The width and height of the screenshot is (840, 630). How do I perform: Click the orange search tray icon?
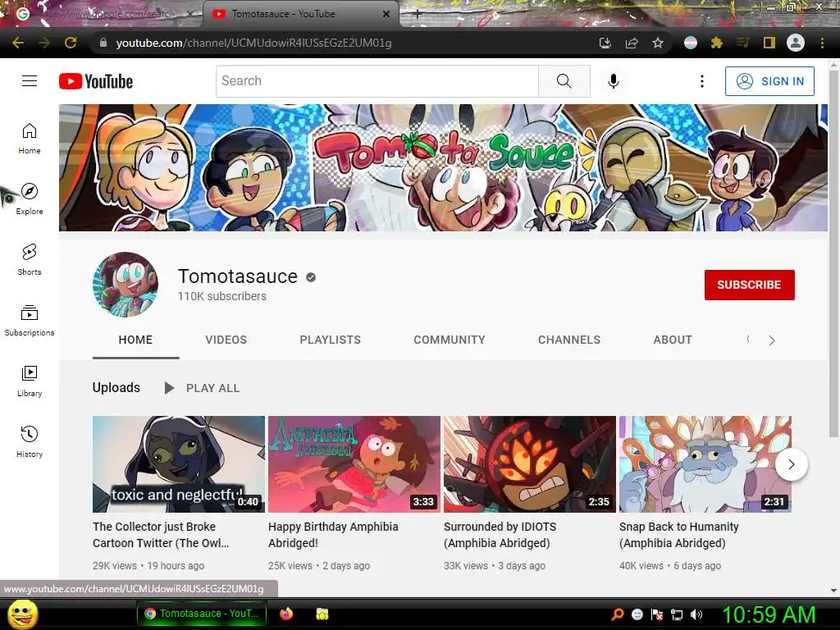pos(617,614)
